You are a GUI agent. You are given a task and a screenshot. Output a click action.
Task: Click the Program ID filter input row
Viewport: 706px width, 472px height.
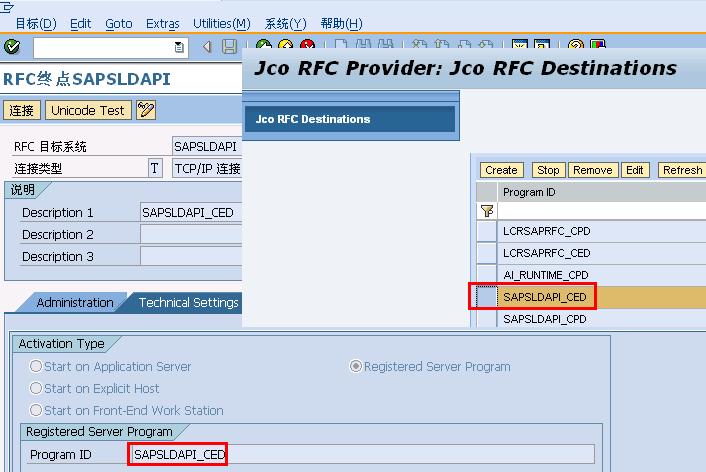tap(602, 211)
